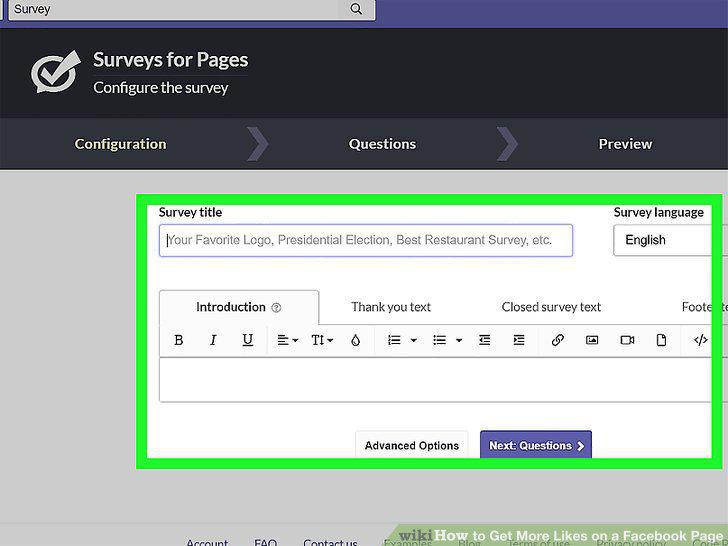728x546 pixels.
Task: Open the font size dropdown
Action: click(322, 340)
